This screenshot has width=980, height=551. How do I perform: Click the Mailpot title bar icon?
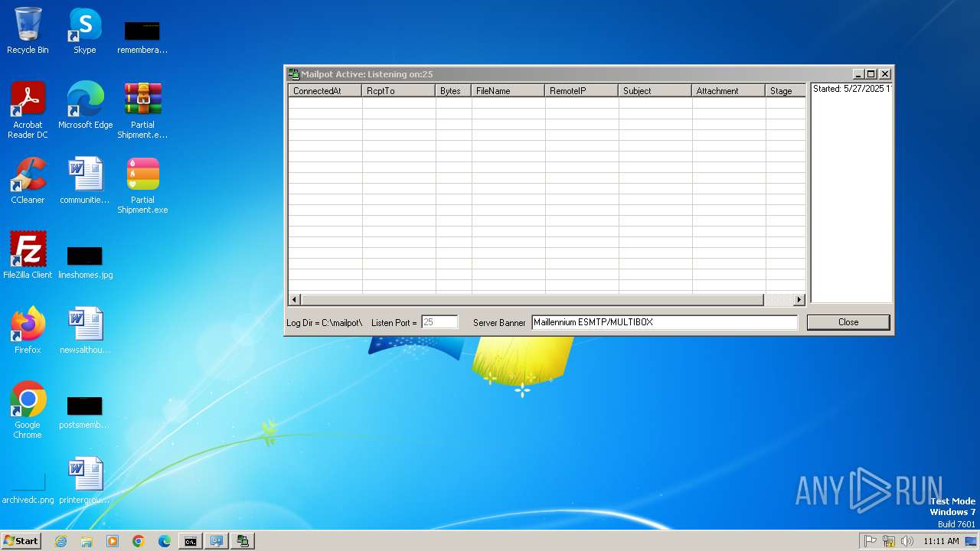293,74
